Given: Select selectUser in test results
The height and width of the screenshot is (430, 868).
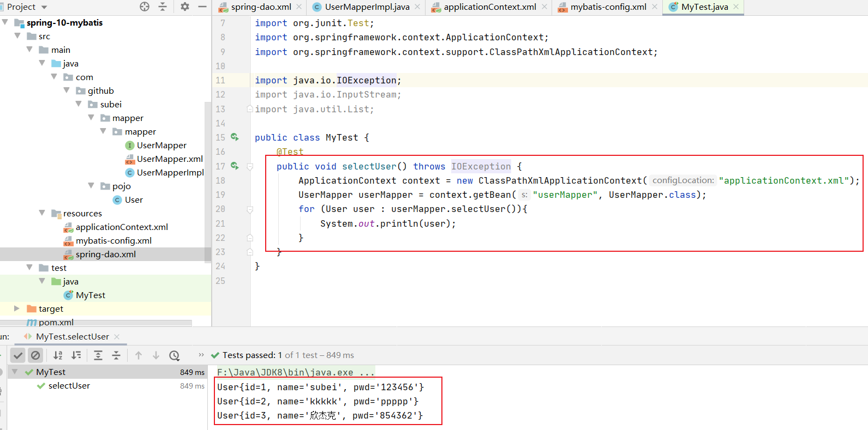Looking at the screenshot, I should pos(69,386).
